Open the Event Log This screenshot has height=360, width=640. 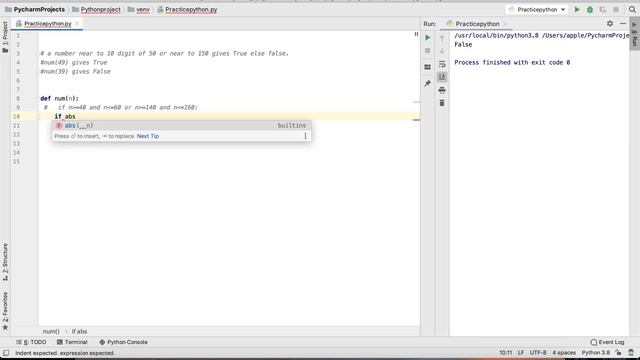click(607, 342)
